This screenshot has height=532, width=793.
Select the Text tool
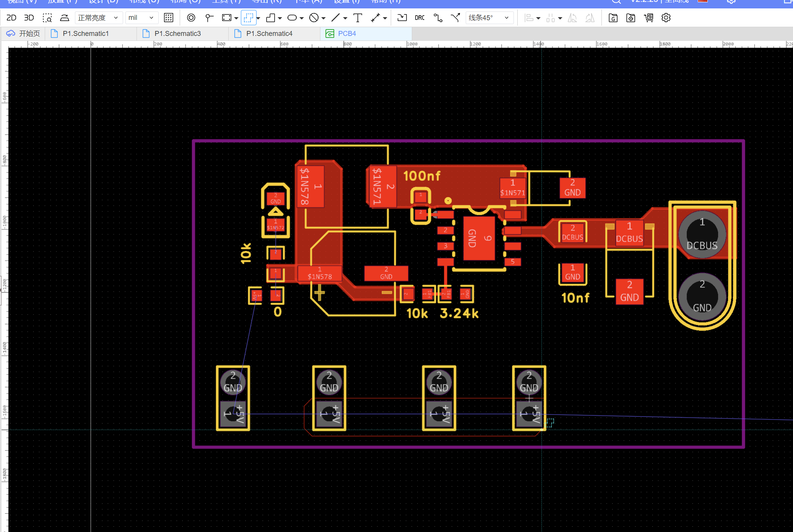click(358, 18)
